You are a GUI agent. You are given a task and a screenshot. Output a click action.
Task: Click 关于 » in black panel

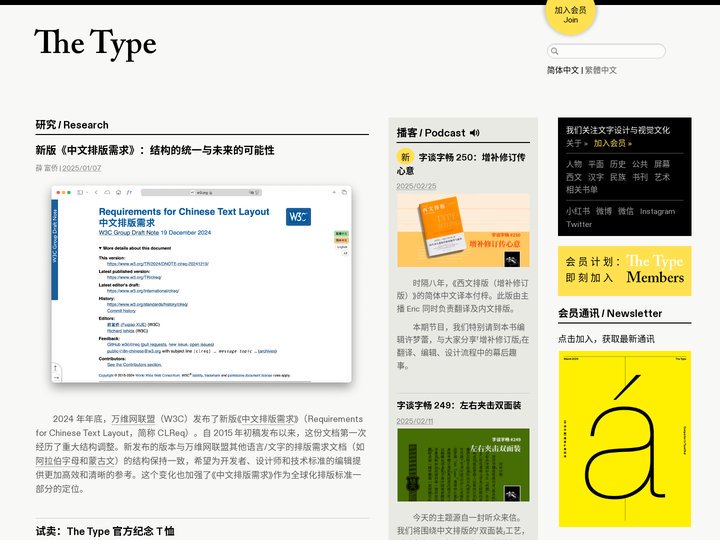[x=577, y=143]
